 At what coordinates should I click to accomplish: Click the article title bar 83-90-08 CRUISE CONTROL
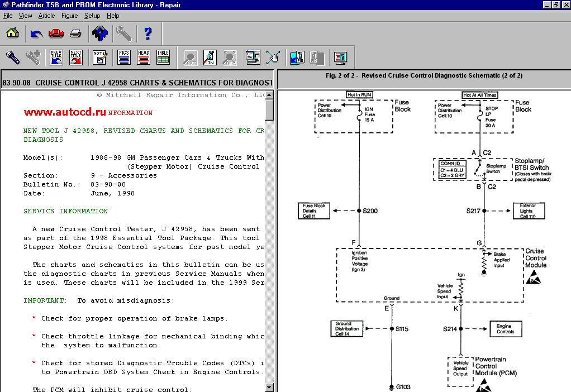click(x=137, y=83)
